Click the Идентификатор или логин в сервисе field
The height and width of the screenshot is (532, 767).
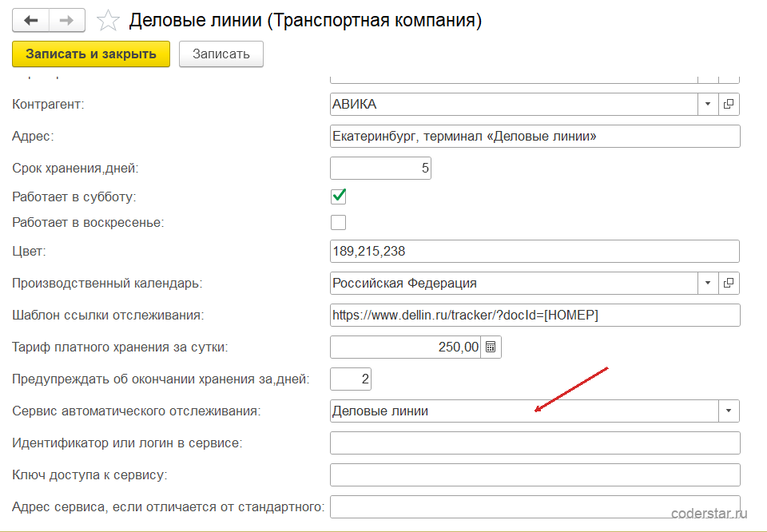coord(535,443)
